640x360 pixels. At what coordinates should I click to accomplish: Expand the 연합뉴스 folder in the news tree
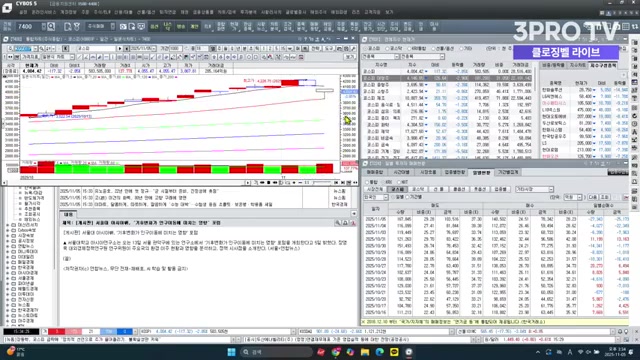pos(7,246)
